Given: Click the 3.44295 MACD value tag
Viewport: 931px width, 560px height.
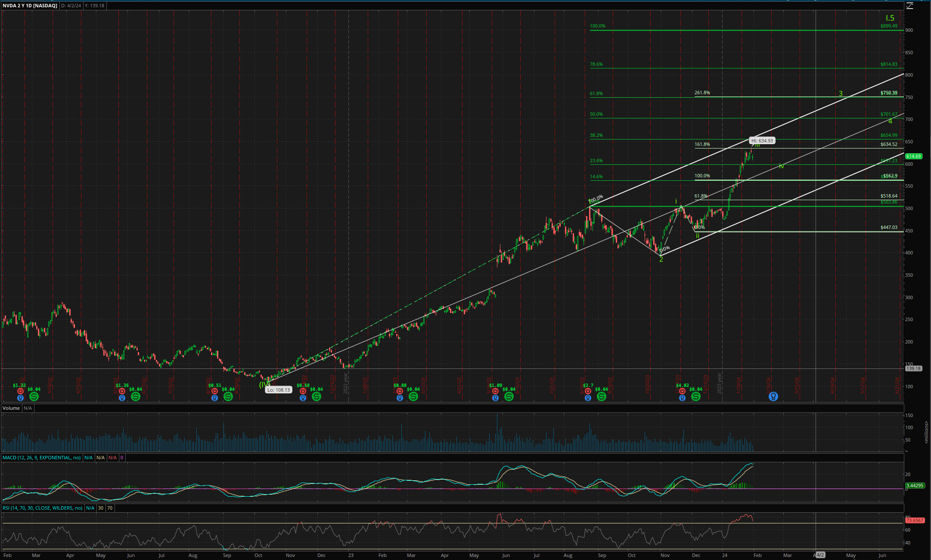Looking at the screenshot, I should (x=915, y=486).
